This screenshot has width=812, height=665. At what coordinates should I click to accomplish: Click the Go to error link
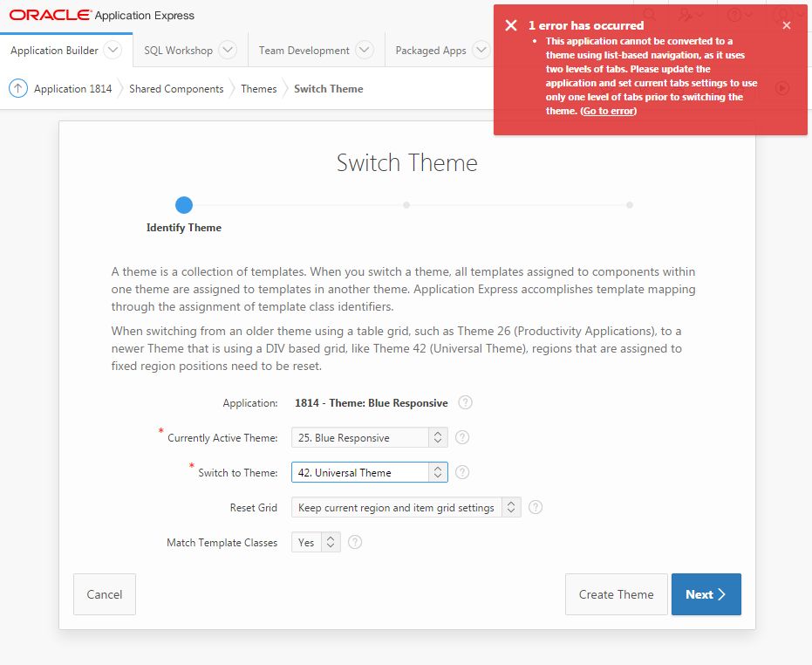point(608,111)
